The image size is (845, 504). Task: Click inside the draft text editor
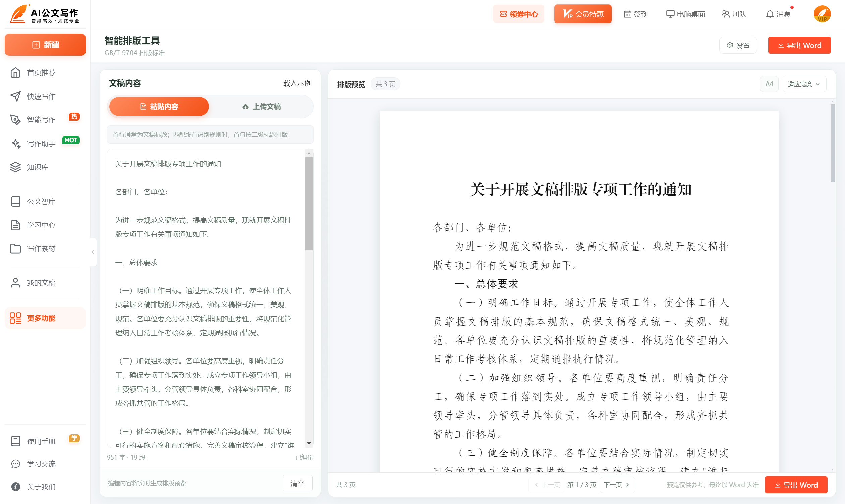click(206, 298)
